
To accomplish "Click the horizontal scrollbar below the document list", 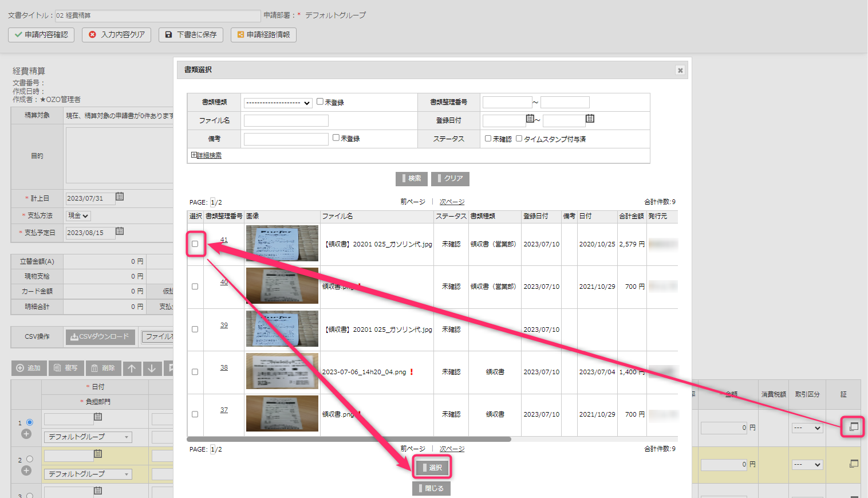I will [x=349, y=440].
